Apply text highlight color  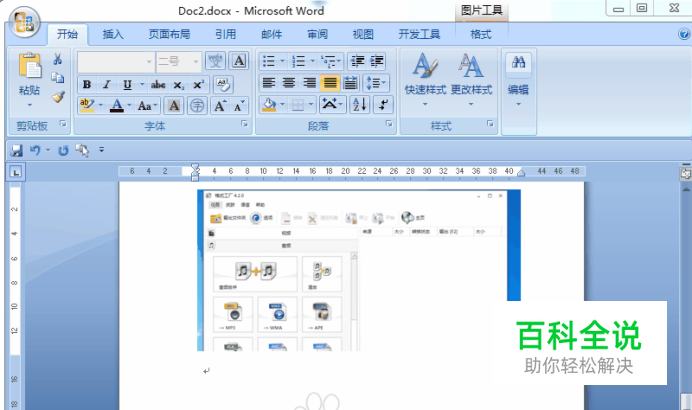[x=87, y=105]
